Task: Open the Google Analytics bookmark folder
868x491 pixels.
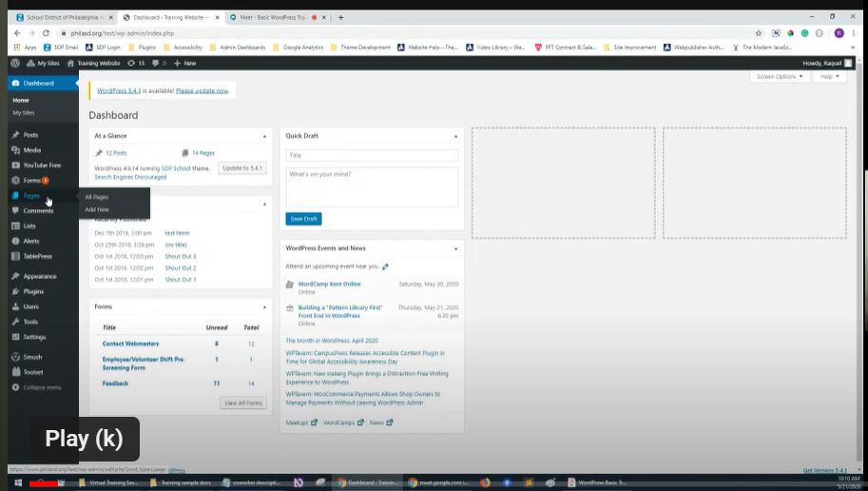Action: coord(298,48)
